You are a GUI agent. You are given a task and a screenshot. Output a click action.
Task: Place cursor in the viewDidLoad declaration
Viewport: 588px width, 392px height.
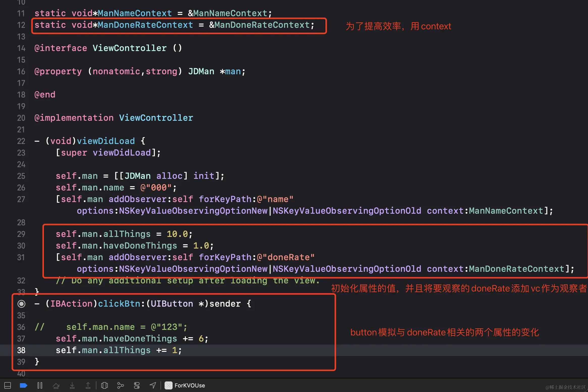(x=106, y=141)
